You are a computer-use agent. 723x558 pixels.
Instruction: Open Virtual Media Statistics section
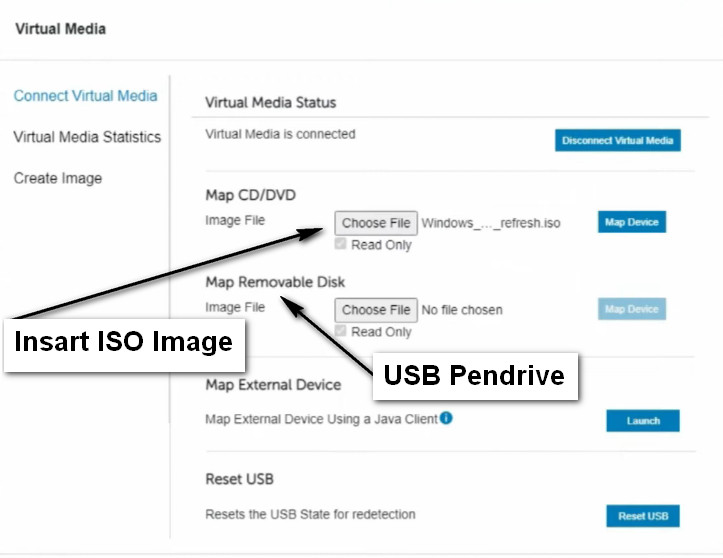point(87,137)
